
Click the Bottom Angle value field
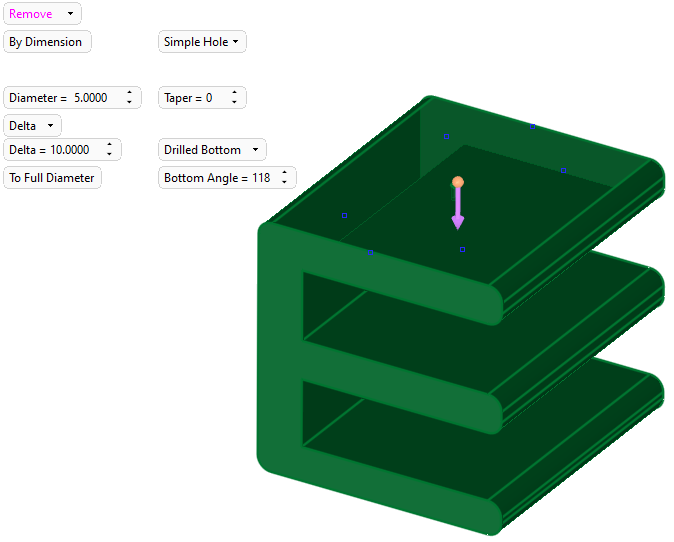coord(217,178)
